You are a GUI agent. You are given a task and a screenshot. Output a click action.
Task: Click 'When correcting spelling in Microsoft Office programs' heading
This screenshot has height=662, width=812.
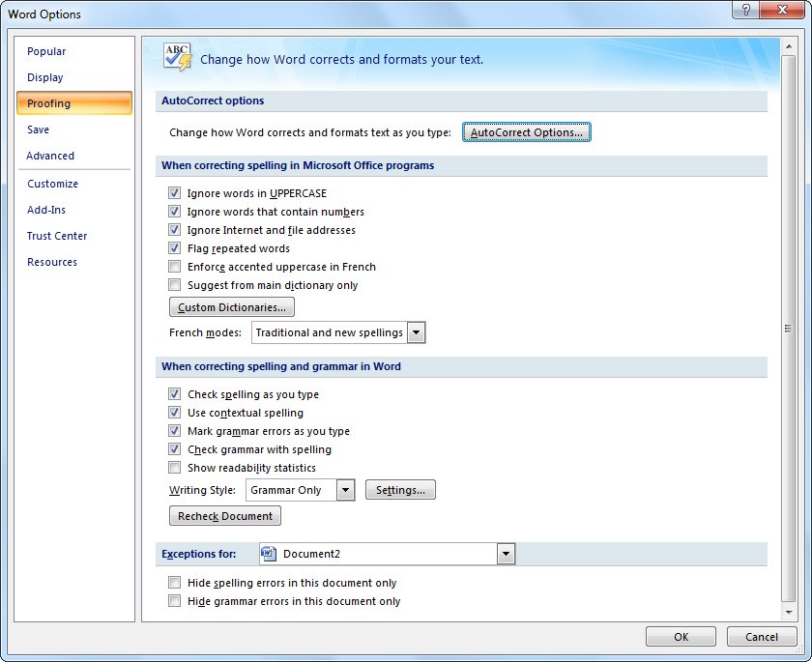coord(298,165)
